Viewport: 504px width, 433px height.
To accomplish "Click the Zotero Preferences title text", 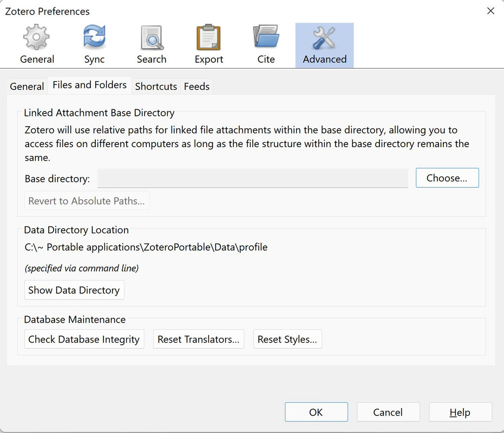I will [47, 11].
